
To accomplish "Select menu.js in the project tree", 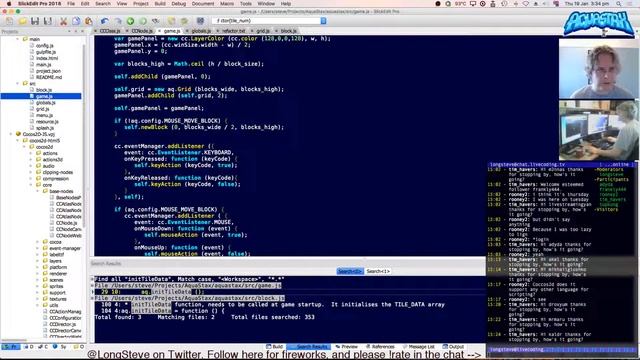I will (44, 115).
